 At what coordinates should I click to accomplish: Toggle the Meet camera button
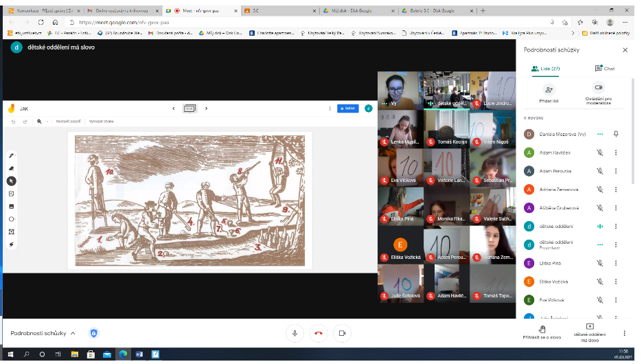pyautogui.click(x=342, y=333)
